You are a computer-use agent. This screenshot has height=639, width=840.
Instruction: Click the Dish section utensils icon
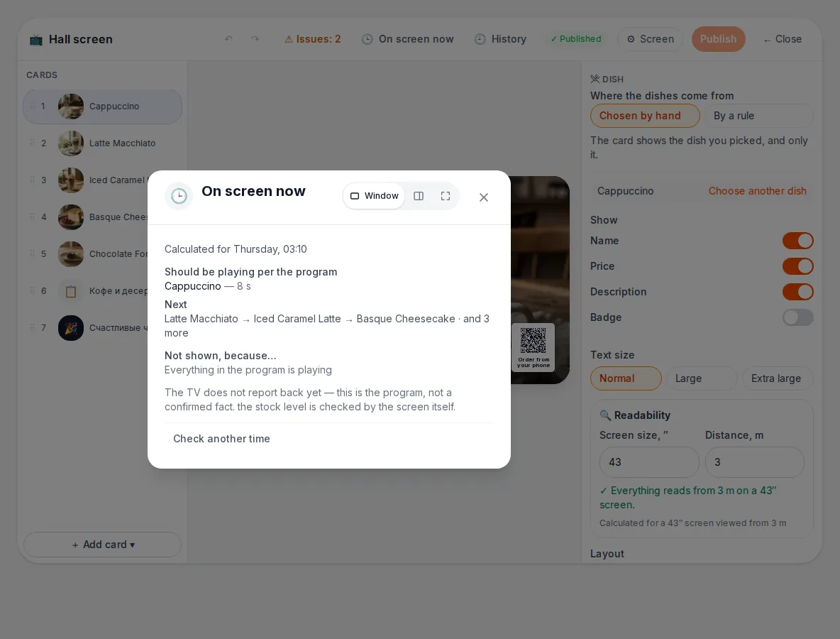[x=595, y=79]
